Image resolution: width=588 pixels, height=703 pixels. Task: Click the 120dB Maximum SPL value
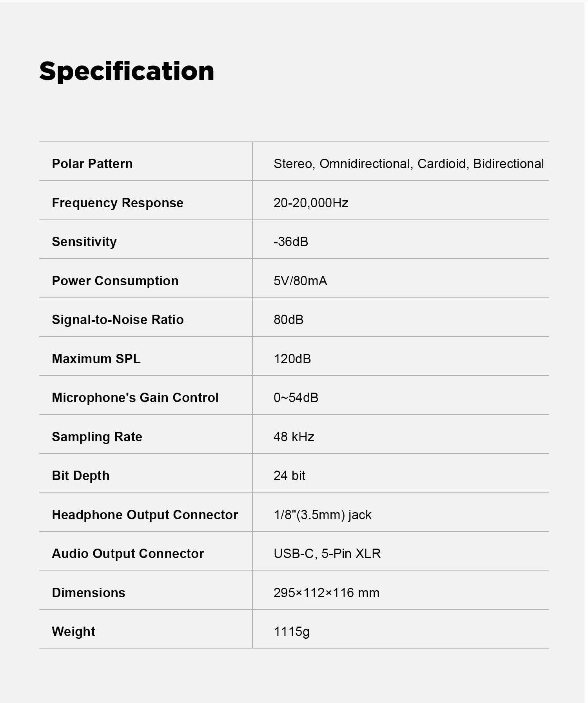click(292, 359)
